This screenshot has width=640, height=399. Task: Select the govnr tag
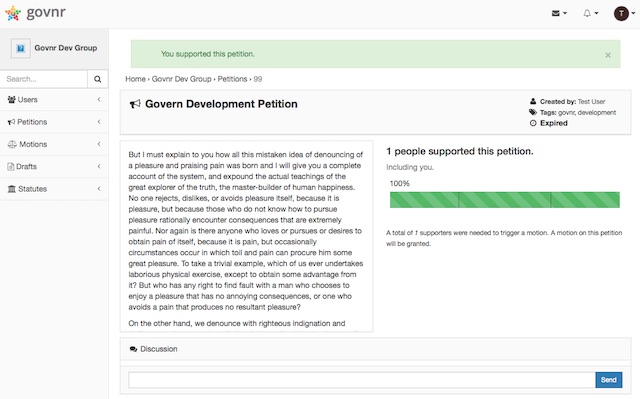click(567, 113)
